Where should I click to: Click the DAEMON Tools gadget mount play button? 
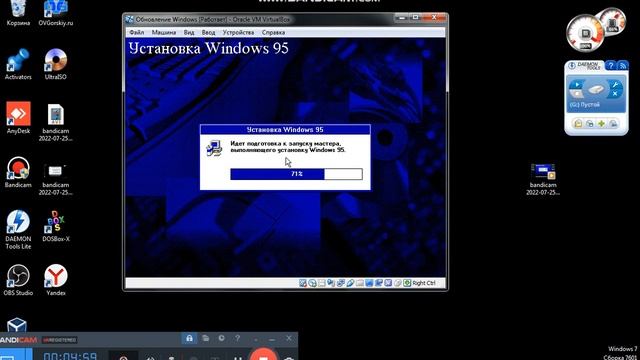[576, 85]
